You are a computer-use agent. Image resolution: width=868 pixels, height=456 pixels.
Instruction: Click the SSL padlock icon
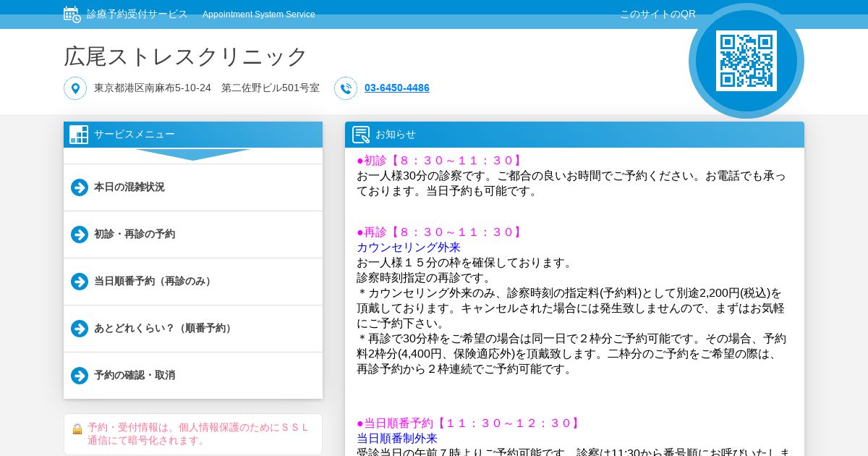(77, 429)
